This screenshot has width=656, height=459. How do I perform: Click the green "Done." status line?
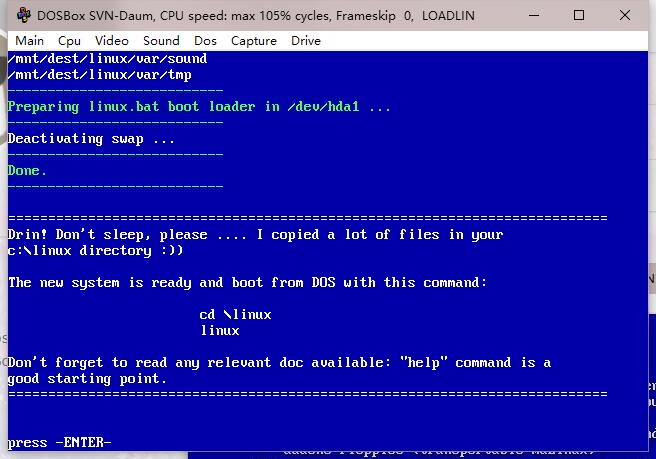[x=27, y=170]
